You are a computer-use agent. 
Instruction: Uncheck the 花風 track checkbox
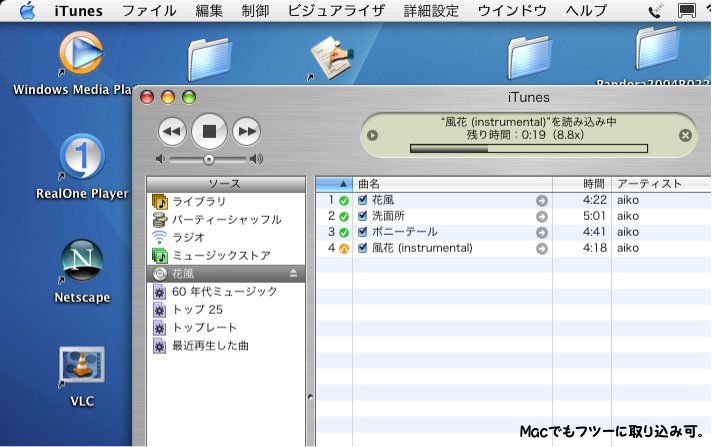point(362,200)
